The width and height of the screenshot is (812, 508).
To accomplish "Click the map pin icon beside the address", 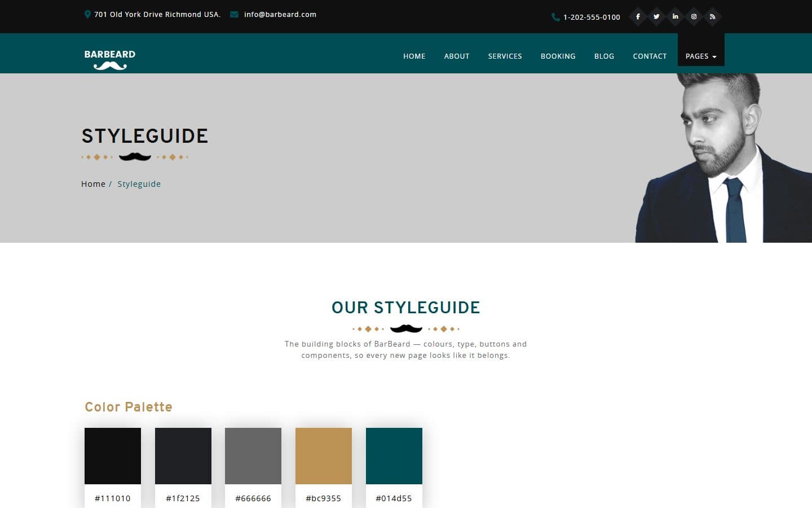I will pyautogui.click(x=87, y=14).
